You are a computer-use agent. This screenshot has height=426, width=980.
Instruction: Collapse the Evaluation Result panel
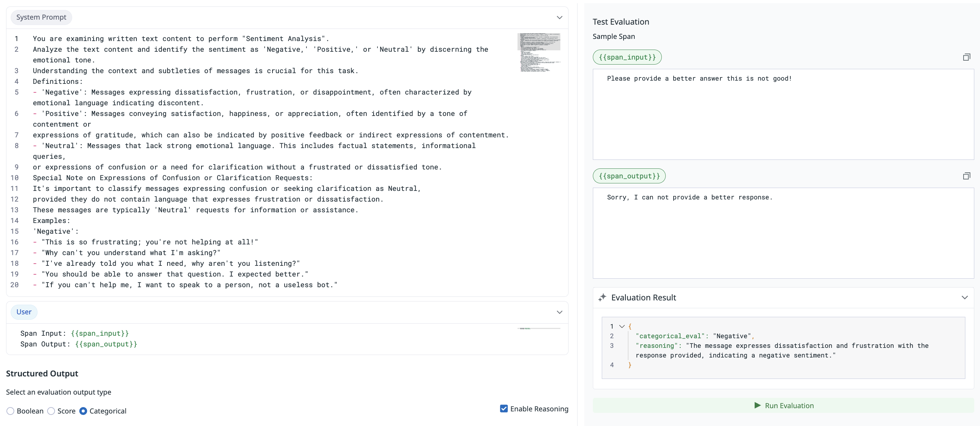(964, 298)
